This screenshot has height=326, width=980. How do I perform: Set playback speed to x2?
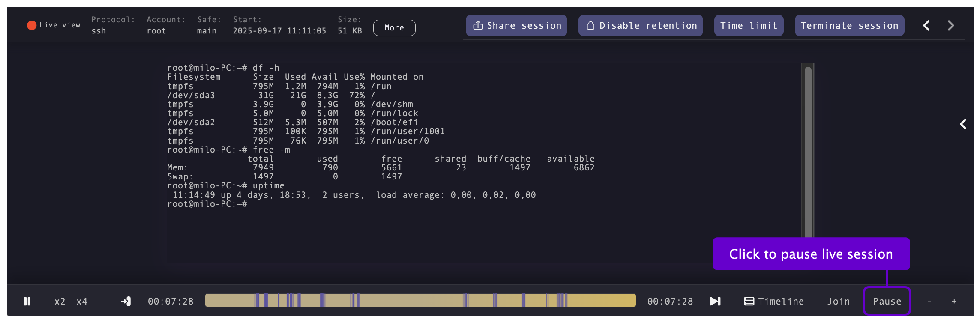tap(60, 302)
